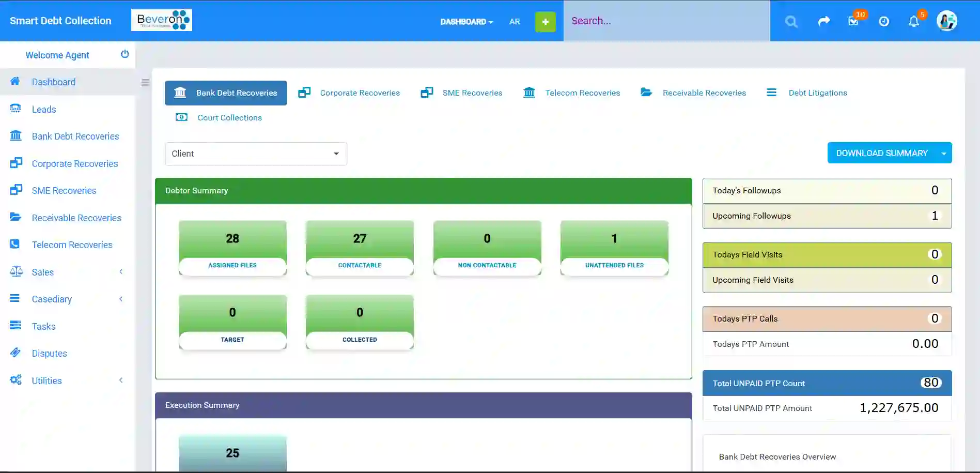The image size is (980, 473).
Task: Click the green plus add button
Action: [x=545, y=22]
